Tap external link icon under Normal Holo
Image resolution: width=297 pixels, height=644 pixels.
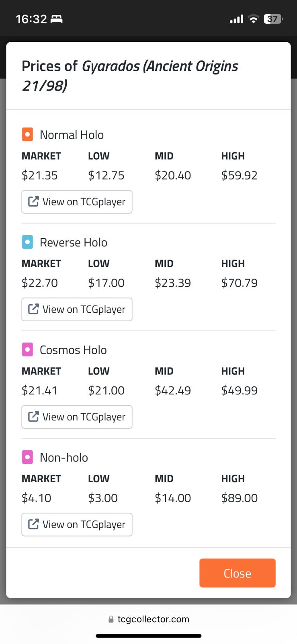33,202
